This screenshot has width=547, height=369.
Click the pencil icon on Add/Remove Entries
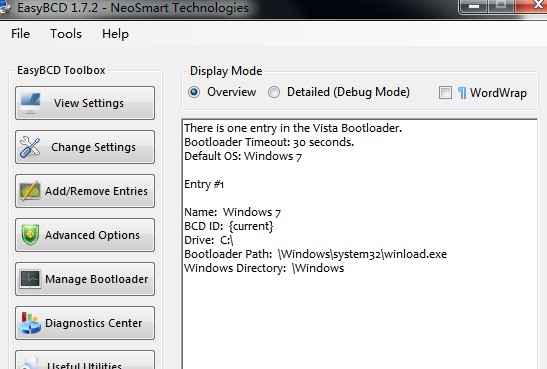(30, 191)
